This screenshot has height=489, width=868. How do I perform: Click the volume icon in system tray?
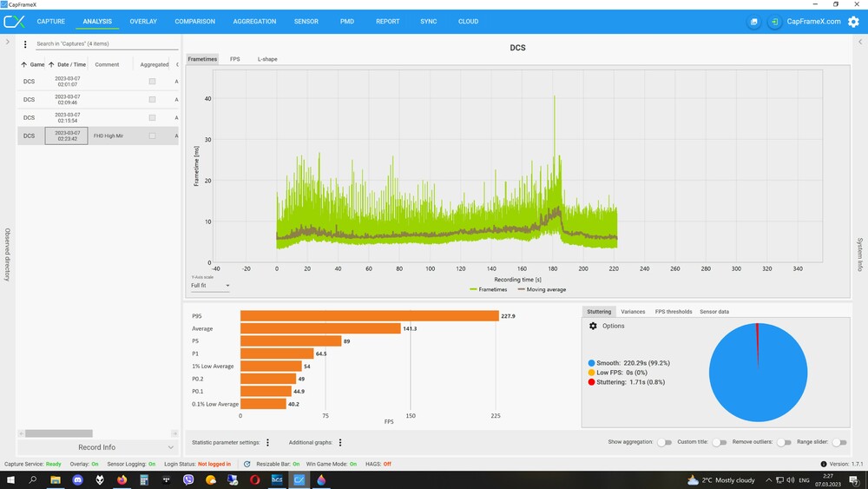[x=791, y=480]
